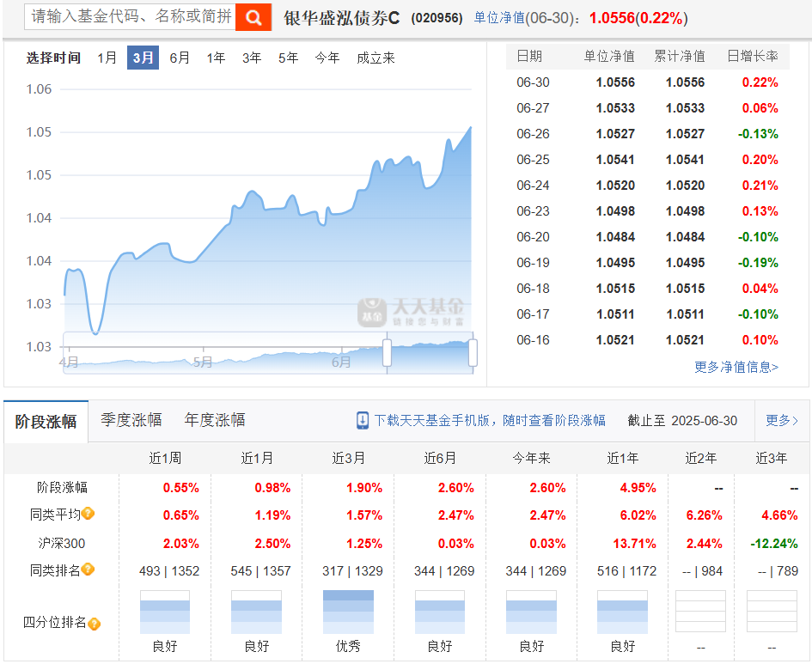Image resolution: width=812 pixels, height=664 pixels.
Task: Switch to the 阶段涨幅 tab
Action: point(46,421)
